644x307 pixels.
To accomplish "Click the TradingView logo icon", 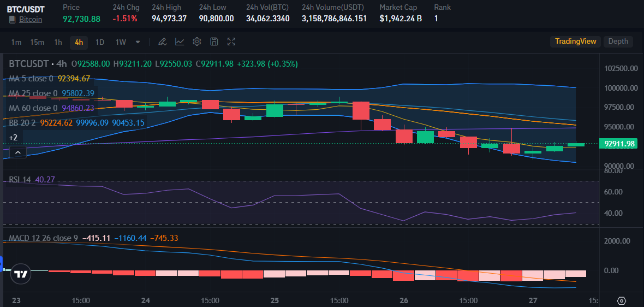I will (x=21, y=274).
